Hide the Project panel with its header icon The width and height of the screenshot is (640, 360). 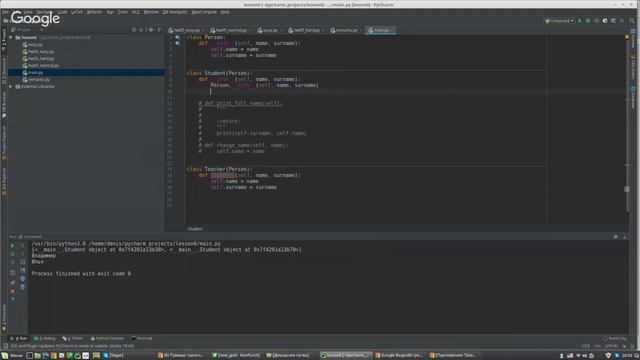pyautogui.click(x=160, y=30)
